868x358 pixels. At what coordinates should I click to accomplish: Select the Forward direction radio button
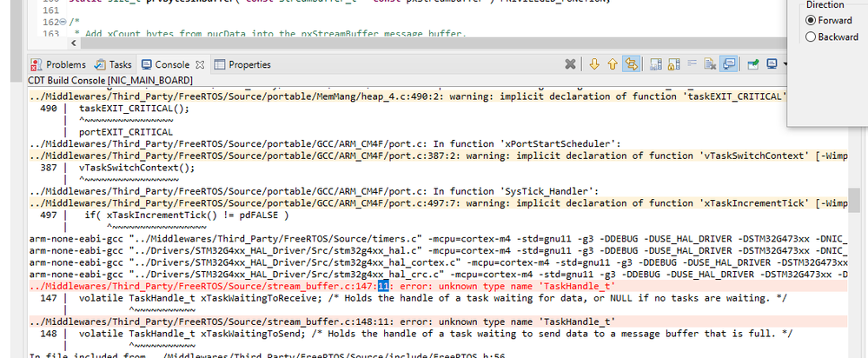tap(811, 21)
